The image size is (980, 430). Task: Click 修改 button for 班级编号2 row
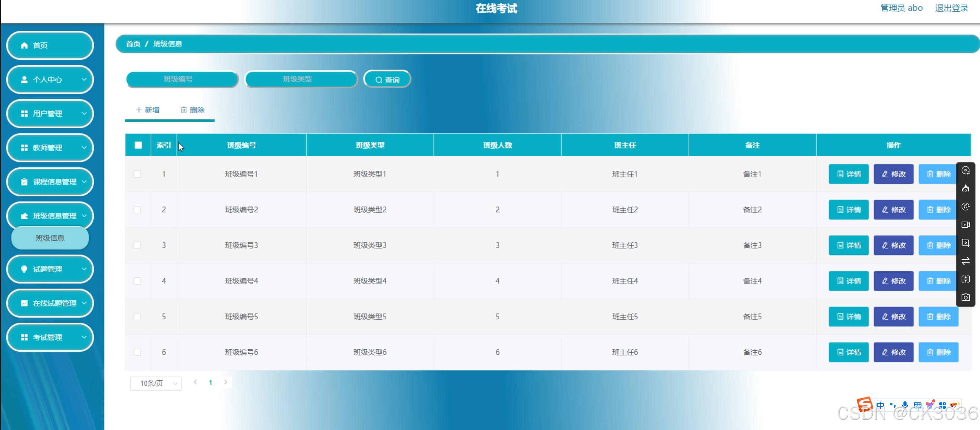coord(893,209)
